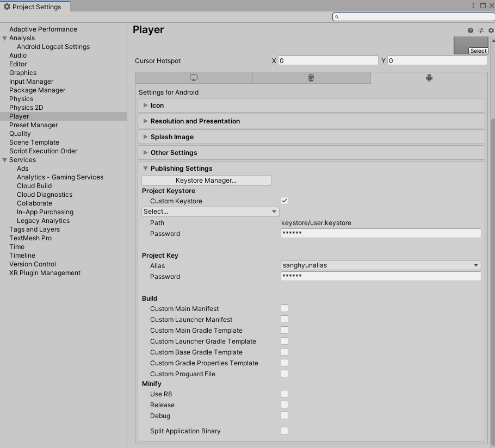The image size is (495, 448).
Task: Collapse the Analysis tree node
Action: tap(5, 38)
